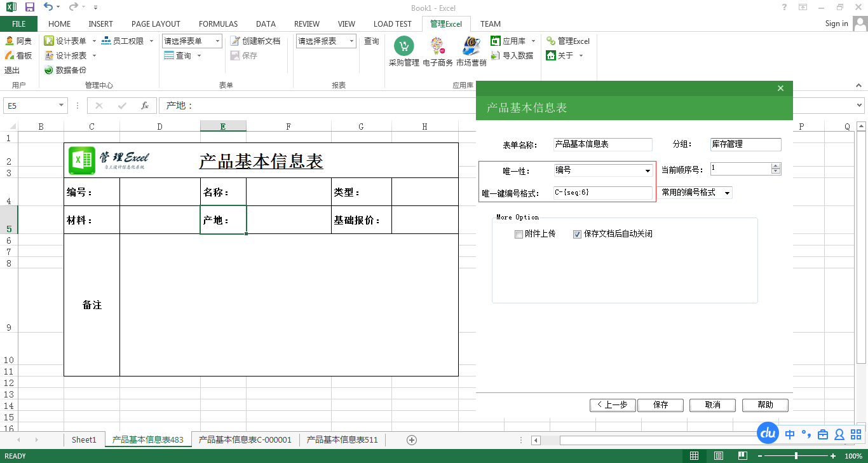Viewport: 868px width, 463px height.
Task: Switch to Page Break Preview icon
Action: click(742, 456)
